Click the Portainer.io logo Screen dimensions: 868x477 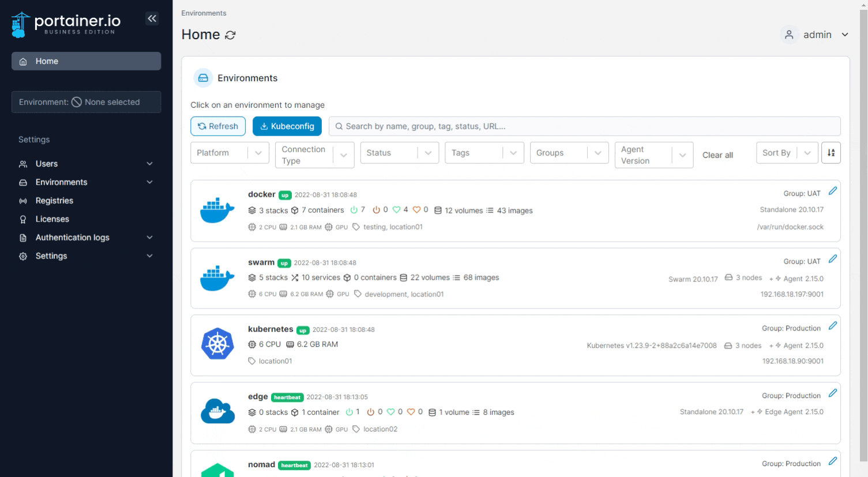[66, 25]
